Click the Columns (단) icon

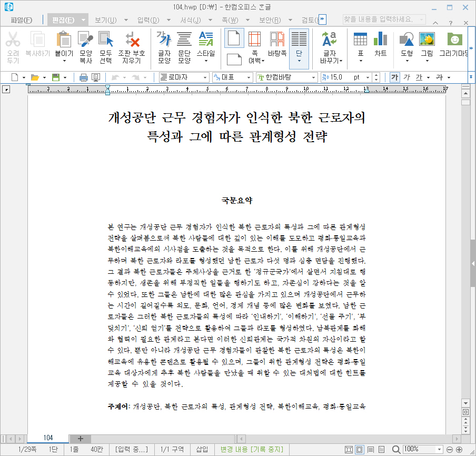299,40
